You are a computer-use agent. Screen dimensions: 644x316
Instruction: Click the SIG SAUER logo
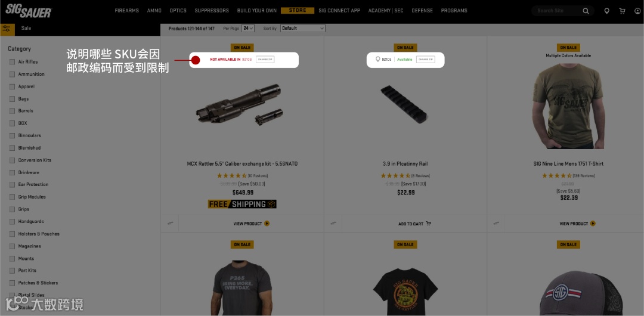(x=29, y=11)
